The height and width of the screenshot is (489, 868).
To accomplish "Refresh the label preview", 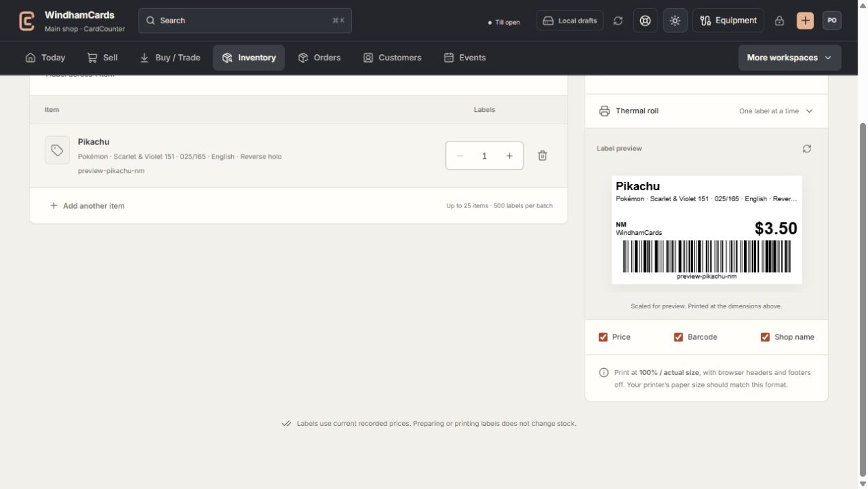I will click(x=807, y=148).
